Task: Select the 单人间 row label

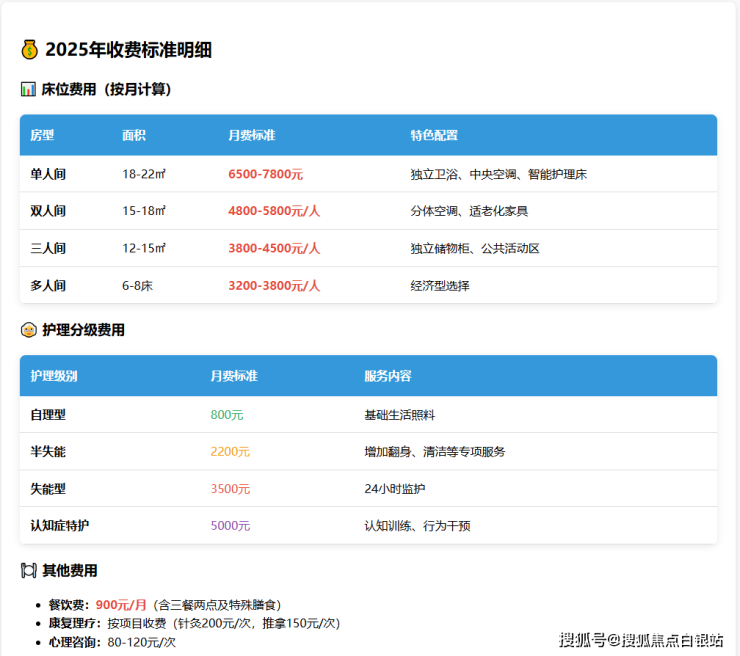Action: 48,174
